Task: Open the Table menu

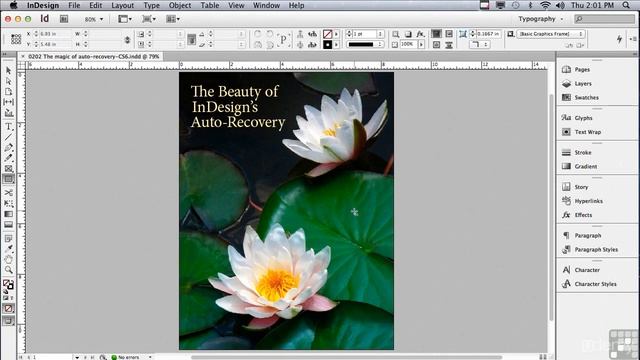Action: (210, 5)
